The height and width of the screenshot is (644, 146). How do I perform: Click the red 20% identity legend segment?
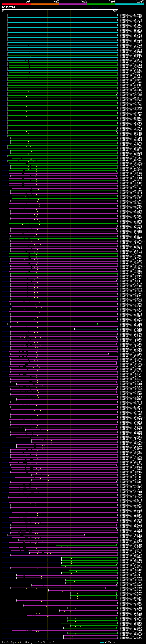point(16,4)
